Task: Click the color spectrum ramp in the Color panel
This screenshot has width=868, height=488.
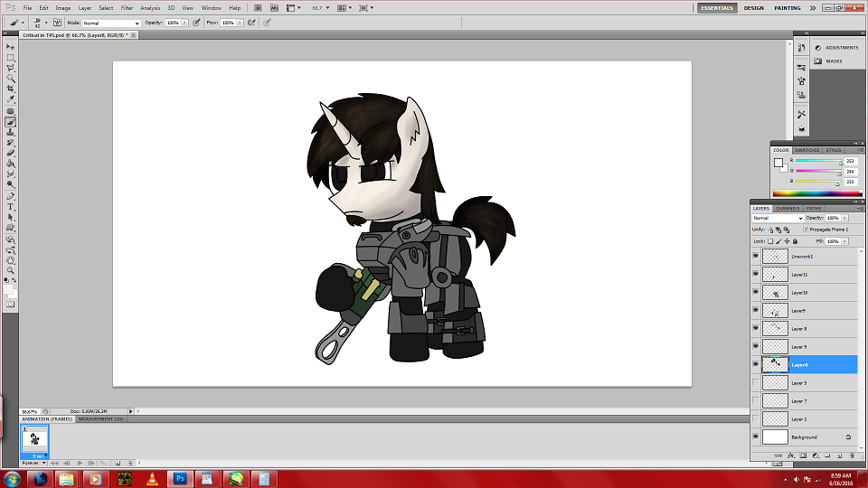Action: (817, 193)
